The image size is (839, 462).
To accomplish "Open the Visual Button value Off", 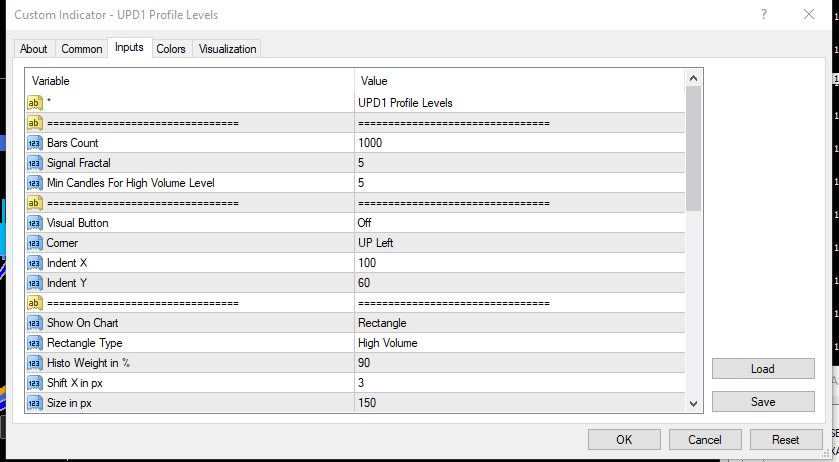I will point(520,223).
